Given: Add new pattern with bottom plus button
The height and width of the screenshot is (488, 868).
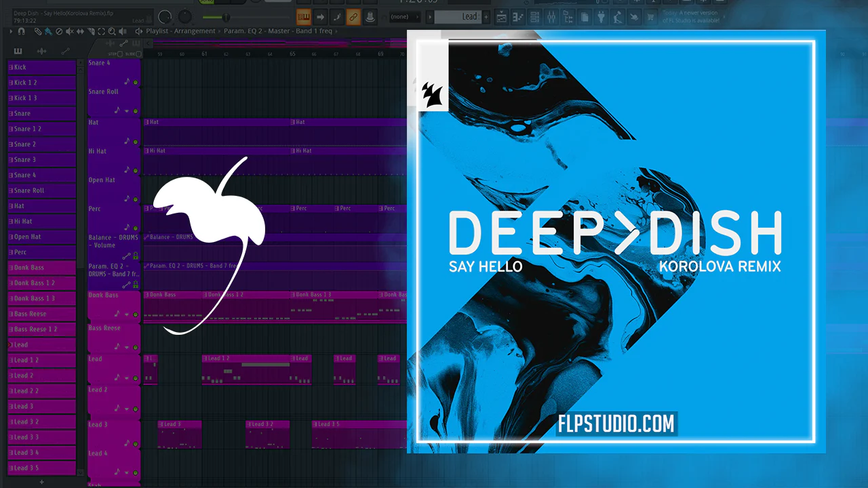Looking at the screenshot, I should point(42,482).
